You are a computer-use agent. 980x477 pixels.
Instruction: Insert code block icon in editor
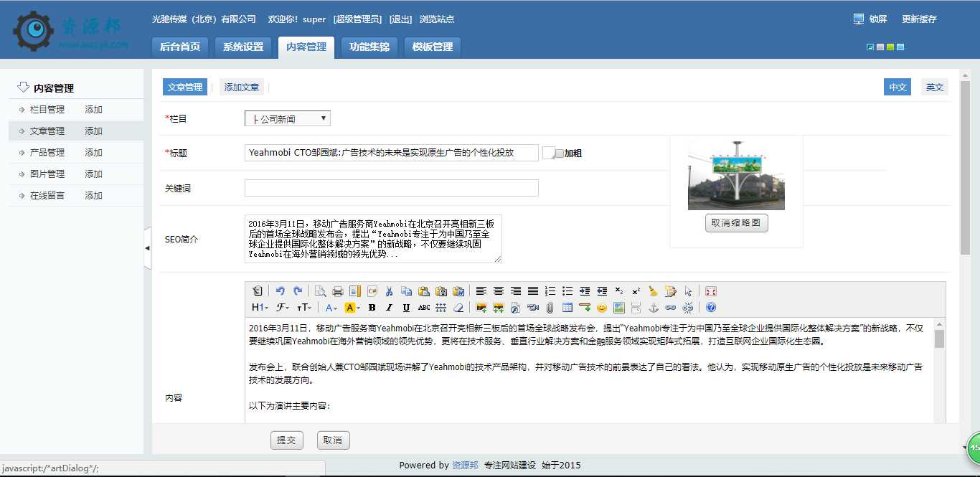[x=372, y=291]
